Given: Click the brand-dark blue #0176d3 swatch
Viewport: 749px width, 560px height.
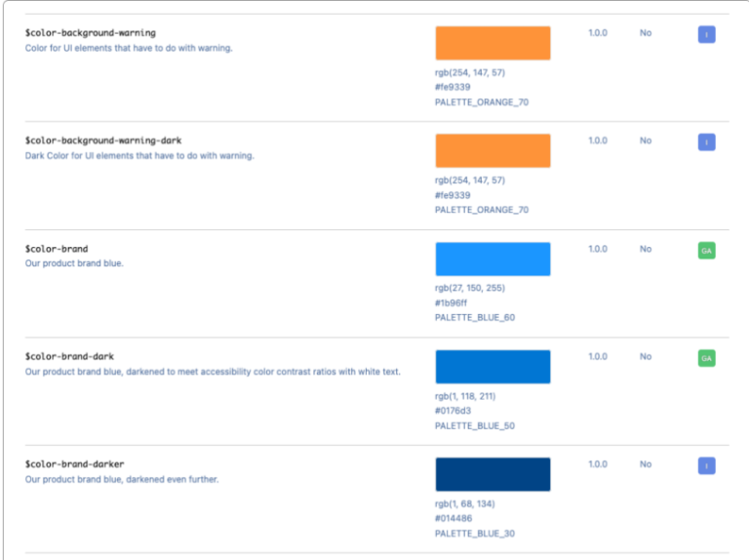Looking at the screenshot, I should 493,367.
